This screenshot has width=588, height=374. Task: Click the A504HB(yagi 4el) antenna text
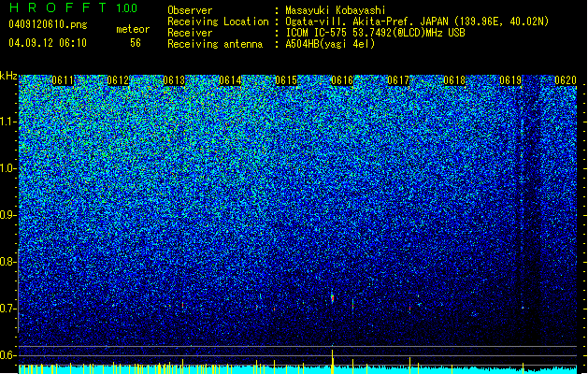coord(330,44)
